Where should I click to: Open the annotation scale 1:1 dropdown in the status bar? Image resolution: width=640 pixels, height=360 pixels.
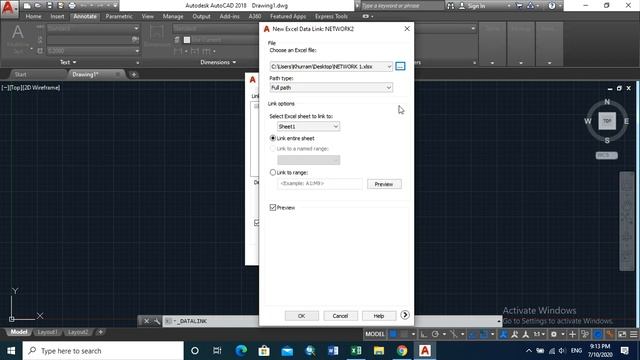[x=539, y=334]
